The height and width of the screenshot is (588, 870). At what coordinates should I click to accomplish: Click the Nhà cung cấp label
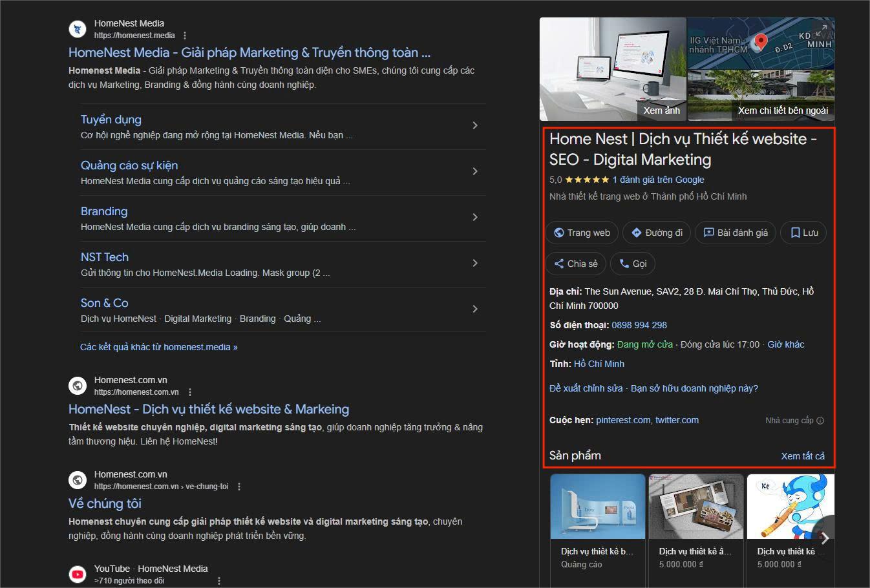click(789, 421)
